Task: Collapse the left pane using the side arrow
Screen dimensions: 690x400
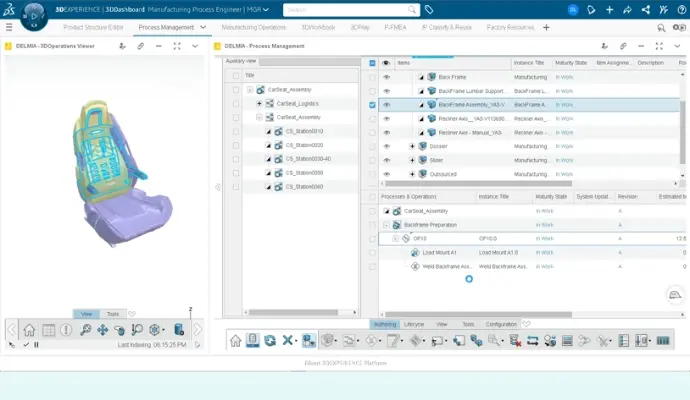Action: click(217, 187)
